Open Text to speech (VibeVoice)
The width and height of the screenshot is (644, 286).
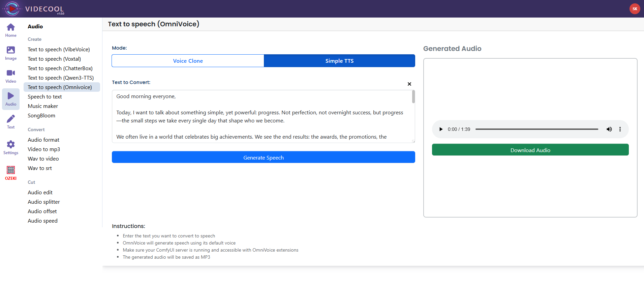pos(59,49)
